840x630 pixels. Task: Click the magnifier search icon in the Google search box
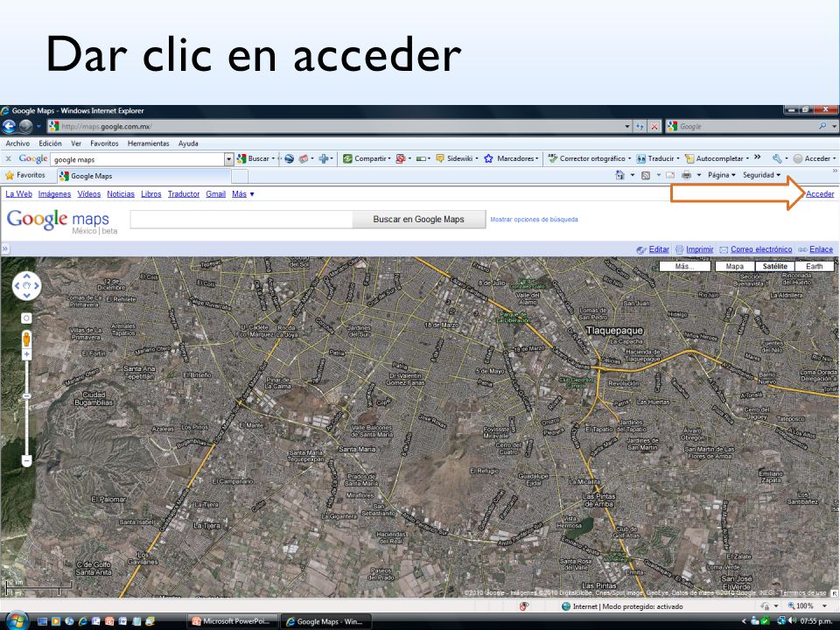point(822,126)
